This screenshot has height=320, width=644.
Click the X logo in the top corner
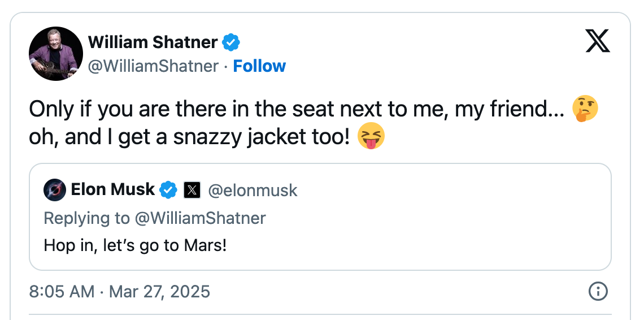[x=598, y=42]
